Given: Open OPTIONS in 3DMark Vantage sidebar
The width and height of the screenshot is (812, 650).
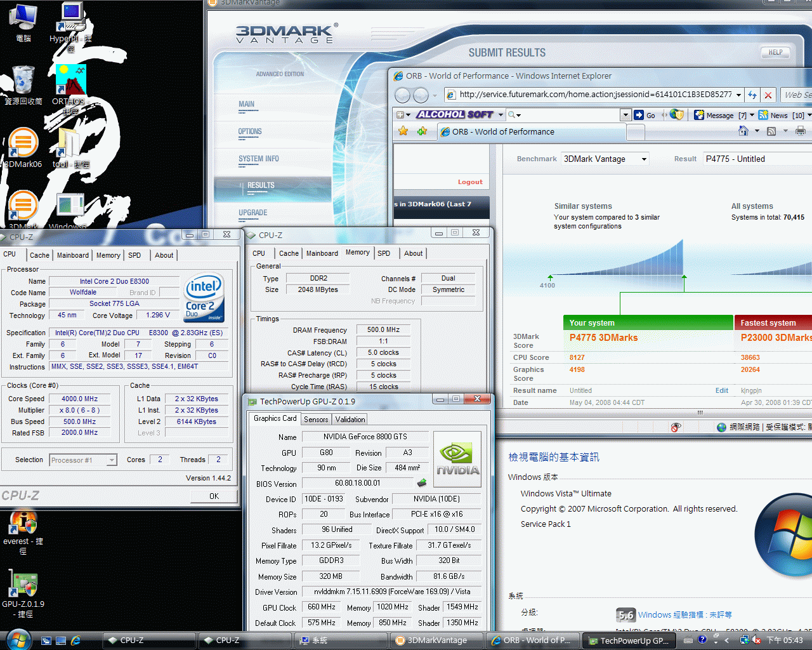Looking at the screenshot, I should point(250,131).
